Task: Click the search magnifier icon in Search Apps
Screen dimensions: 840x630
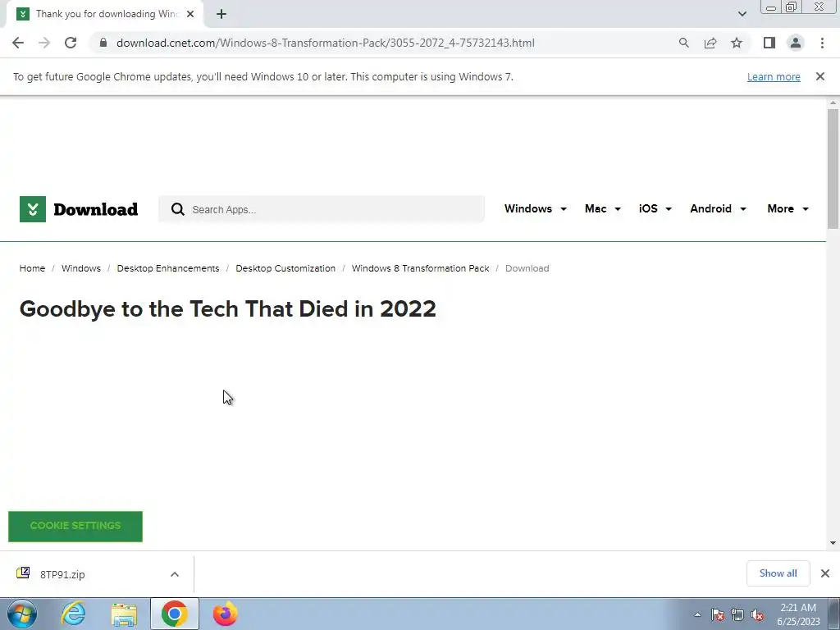Action: coord(178,209)
